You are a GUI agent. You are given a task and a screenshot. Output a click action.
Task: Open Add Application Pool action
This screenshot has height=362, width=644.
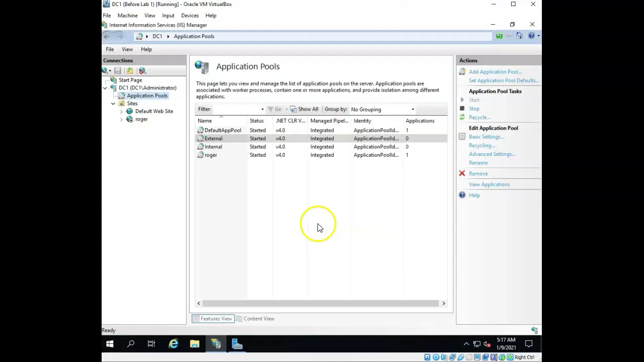point(495,72)
